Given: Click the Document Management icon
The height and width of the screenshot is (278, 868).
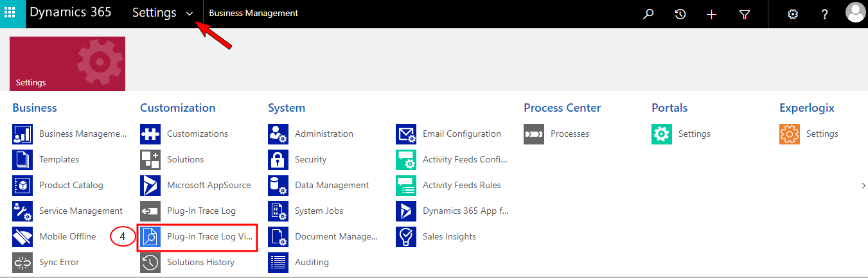Looking at the screenshot, I should pos(278,237).
